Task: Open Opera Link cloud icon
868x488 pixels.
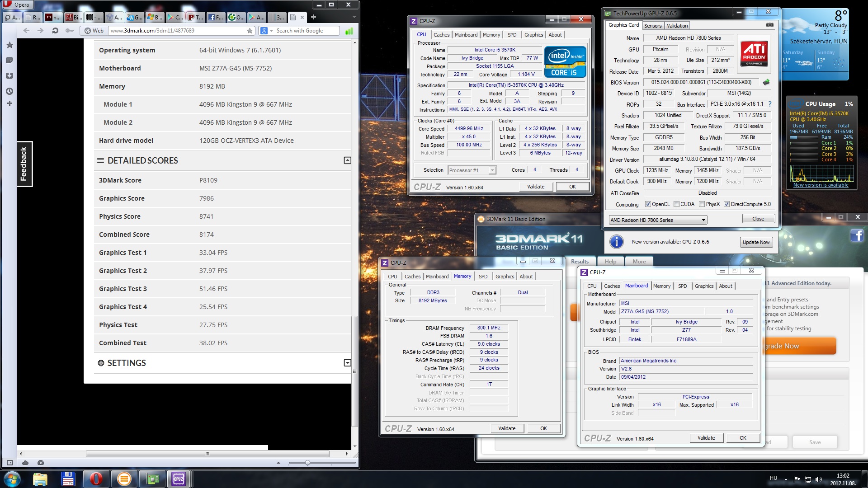Action: click(x=25, y=463)
